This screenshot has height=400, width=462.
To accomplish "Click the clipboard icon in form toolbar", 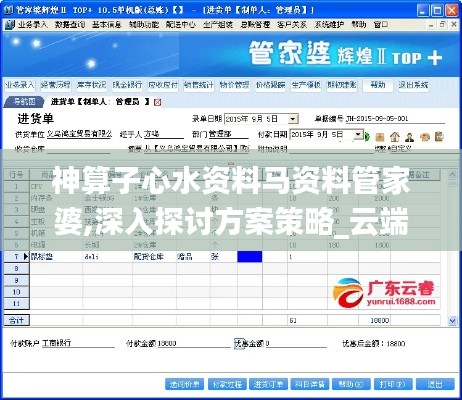I will pos(439,136).
